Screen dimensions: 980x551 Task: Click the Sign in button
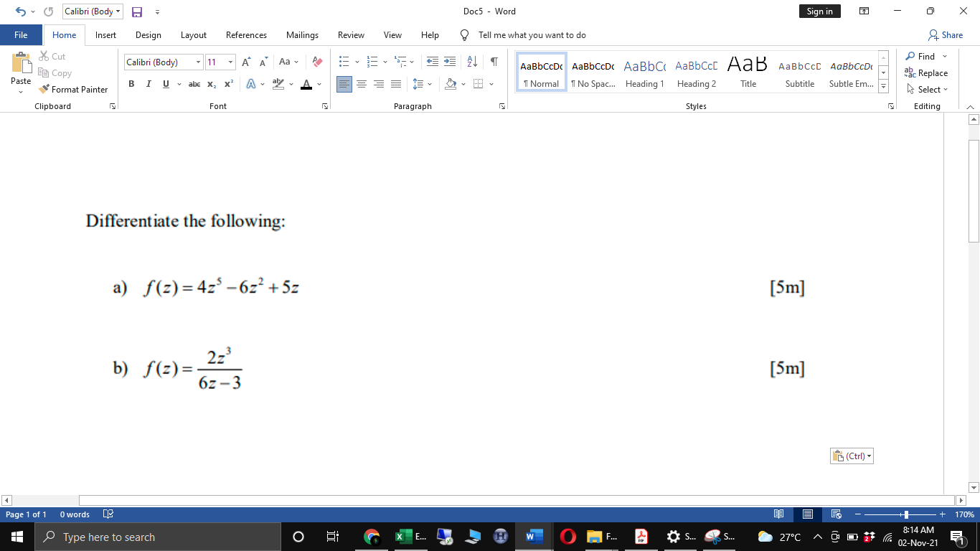tap(819, 11)
